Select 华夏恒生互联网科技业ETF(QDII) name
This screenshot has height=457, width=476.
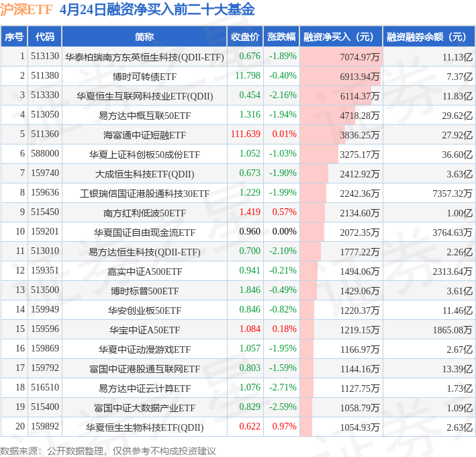point(144,96)
